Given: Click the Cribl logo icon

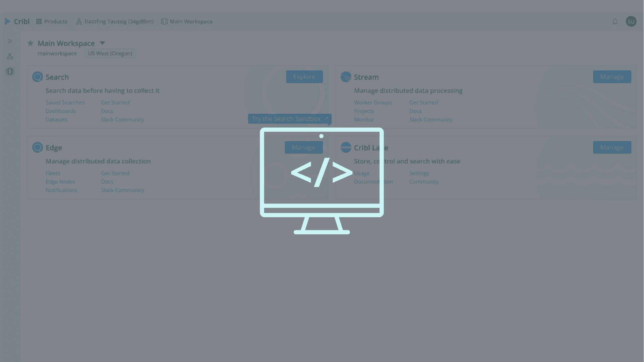Looking at the screenshot, I should (x=7, y=21).
